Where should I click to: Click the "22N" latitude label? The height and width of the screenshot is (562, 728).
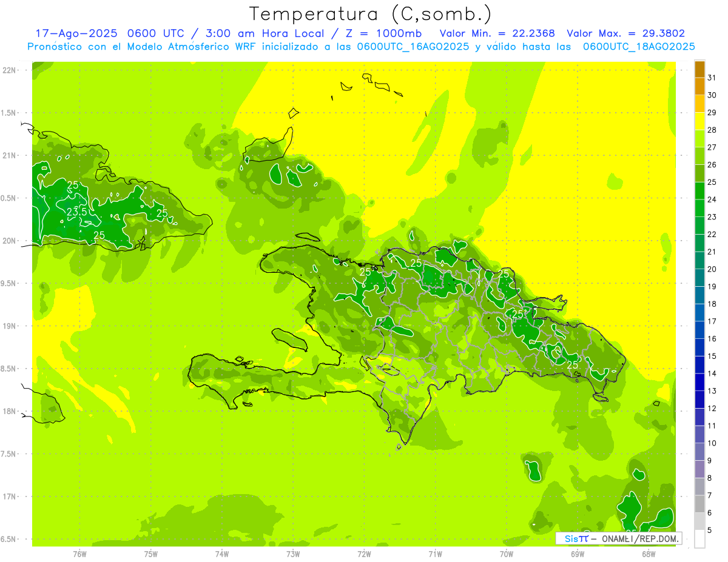[10, 70]
